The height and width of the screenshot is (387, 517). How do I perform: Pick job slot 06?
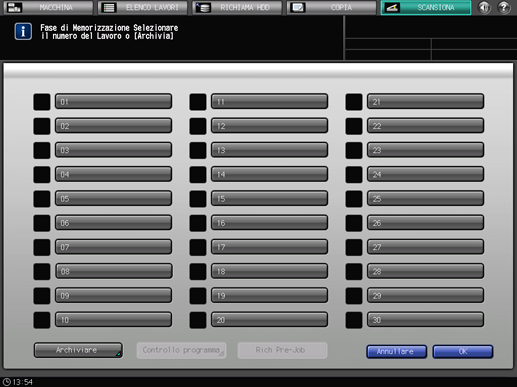114,223
